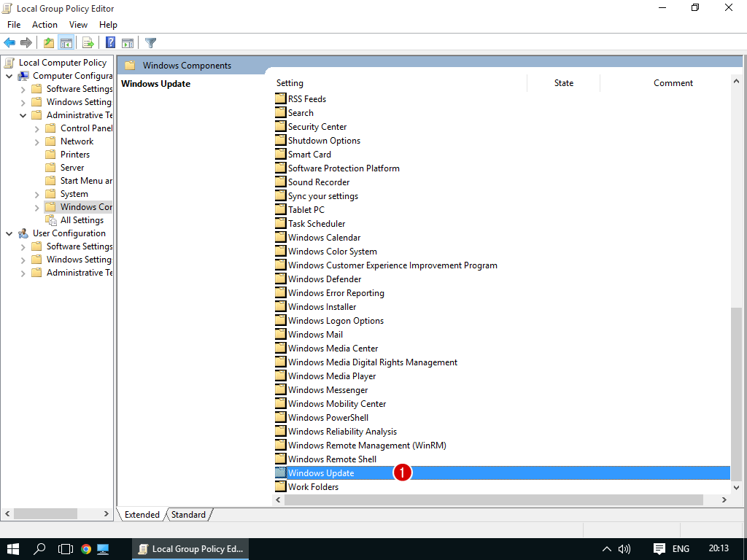Click the volume icon in system tray
Image resolution: width=747 pixels, height=560 pixels.
click(x=624, y=549)
